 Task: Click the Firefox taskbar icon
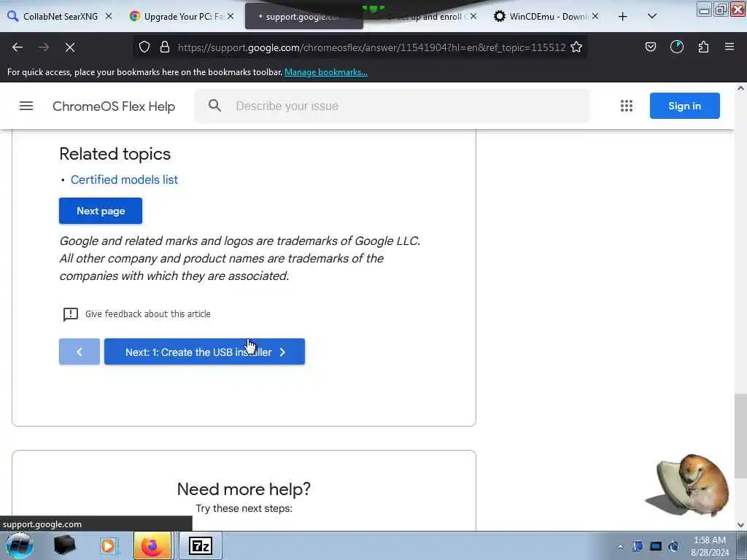click(x=152, y=545)
